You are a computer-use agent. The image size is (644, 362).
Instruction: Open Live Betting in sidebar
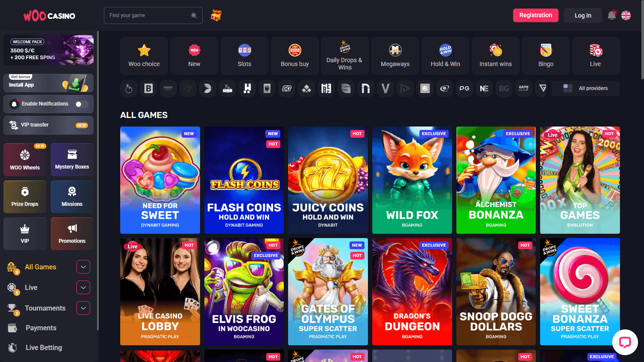point(44,348)
